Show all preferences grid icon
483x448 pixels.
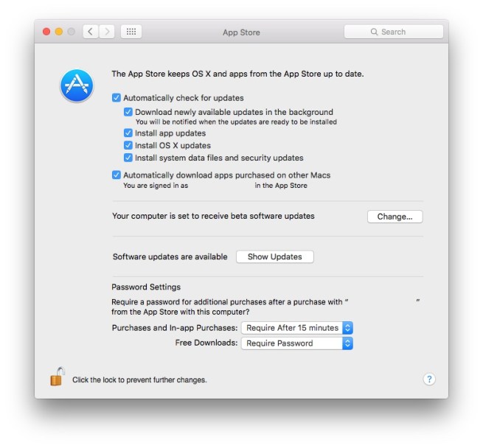131,32
